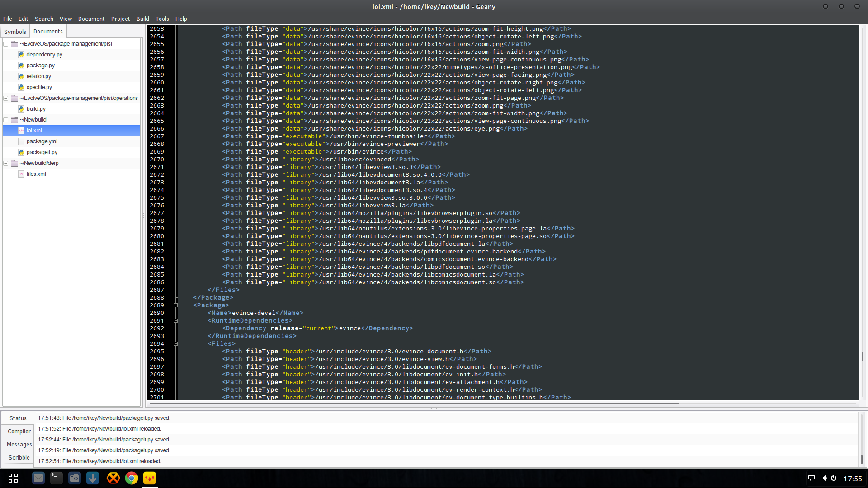Open specfile.py in the documents list
868x488 pixels.
(39, 87)
